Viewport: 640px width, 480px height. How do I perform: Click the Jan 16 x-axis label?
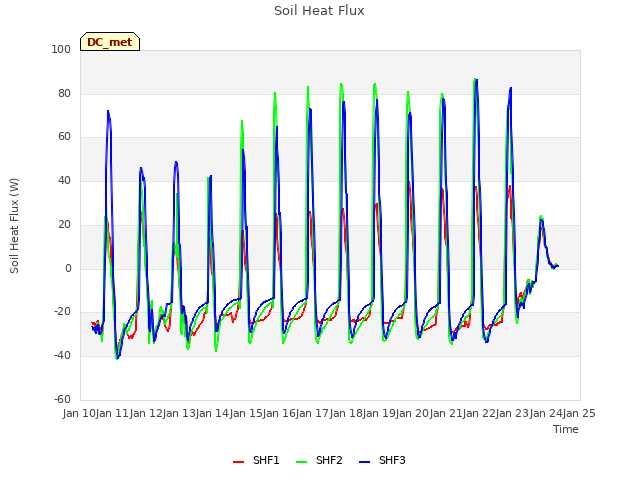pos(279,413)
